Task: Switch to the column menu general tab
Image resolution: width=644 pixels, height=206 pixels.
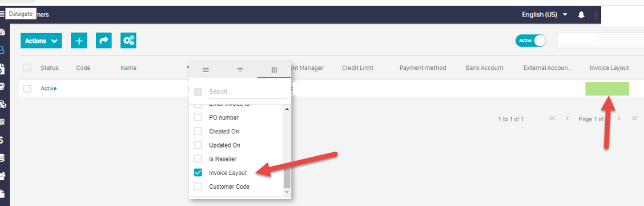Action: [x=206, y=70]
